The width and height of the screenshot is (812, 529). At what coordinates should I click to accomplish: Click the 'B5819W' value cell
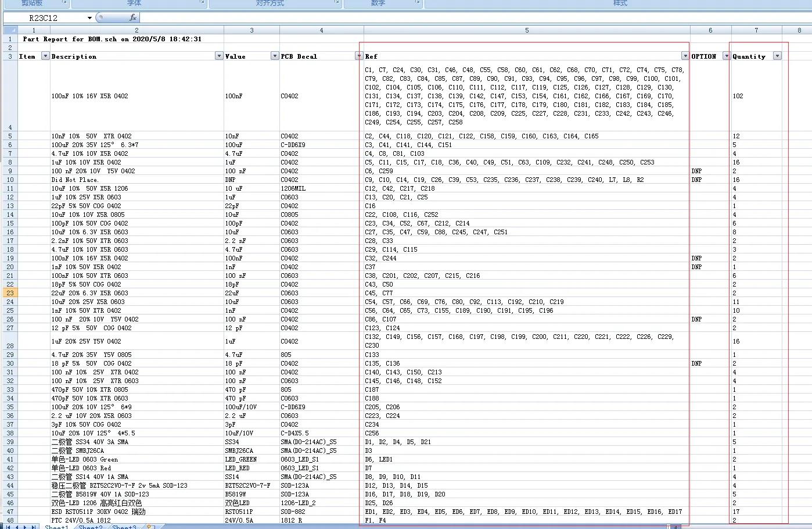tap(251, 494)
